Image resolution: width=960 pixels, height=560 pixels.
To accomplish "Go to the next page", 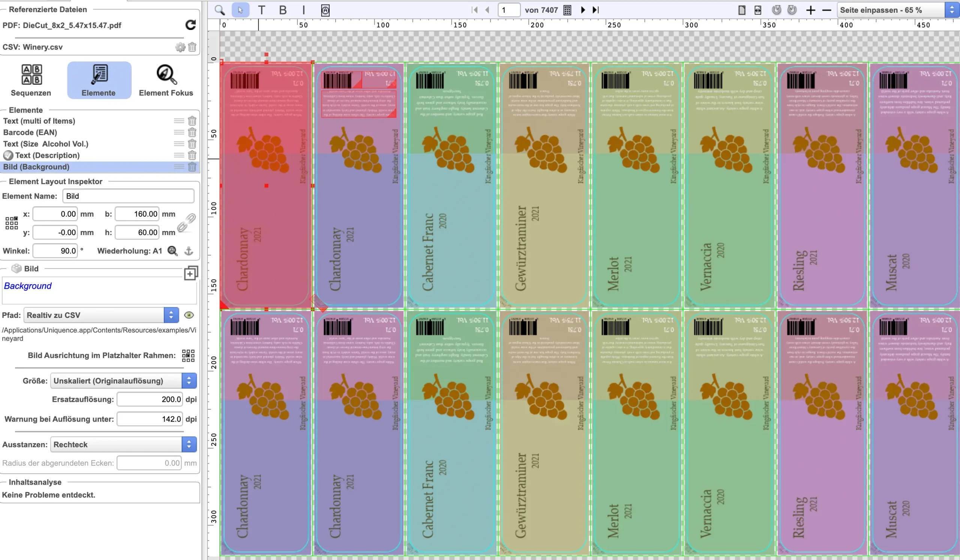I will pos(583,10).
